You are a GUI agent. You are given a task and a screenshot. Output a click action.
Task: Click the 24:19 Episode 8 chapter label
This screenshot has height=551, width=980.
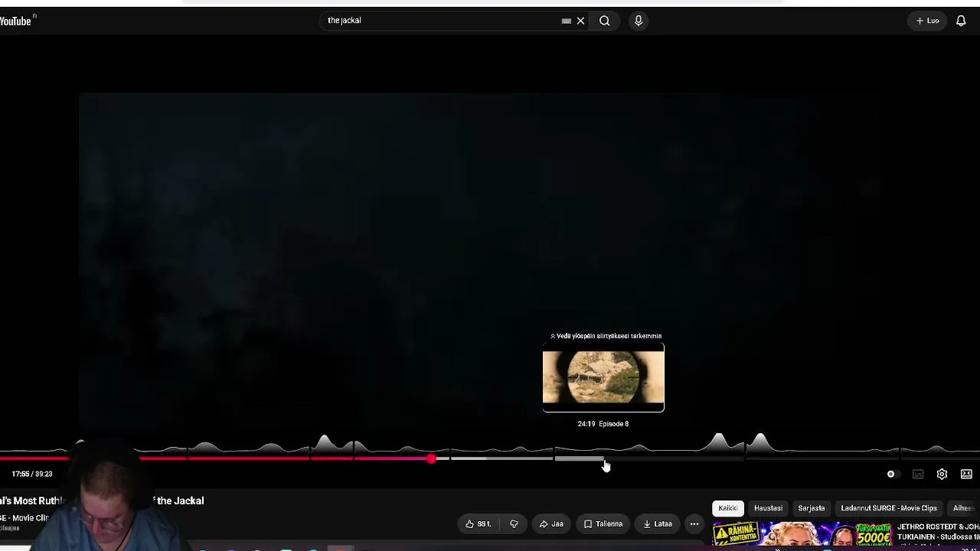point(603,424)
